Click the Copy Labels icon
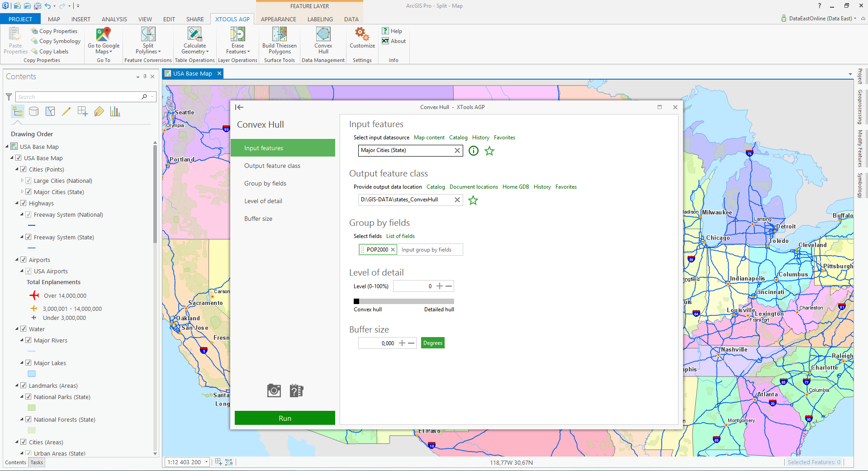 pyautogui.click(x=34, y=51)
